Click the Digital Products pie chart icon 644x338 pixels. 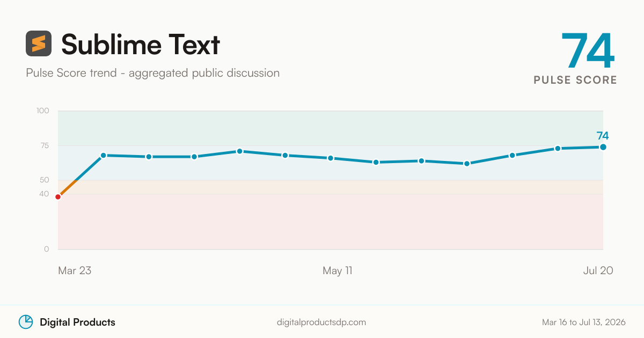26,322
